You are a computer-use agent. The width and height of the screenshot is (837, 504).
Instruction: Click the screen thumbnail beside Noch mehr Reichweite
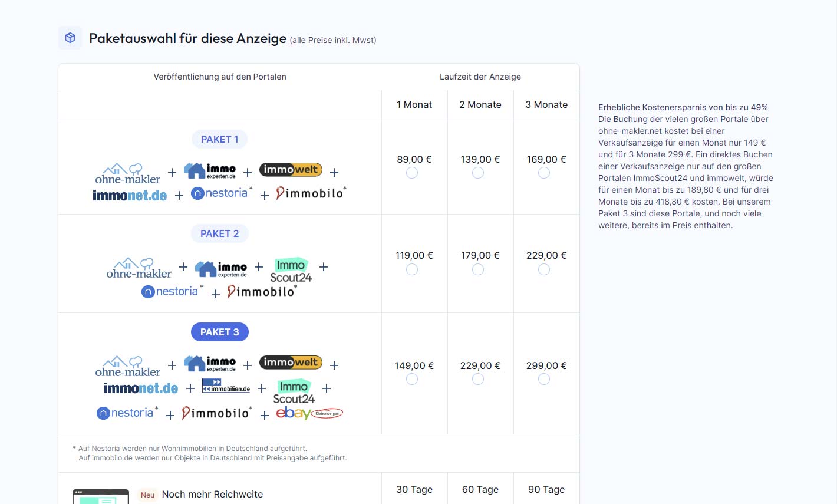click(101, 497)
